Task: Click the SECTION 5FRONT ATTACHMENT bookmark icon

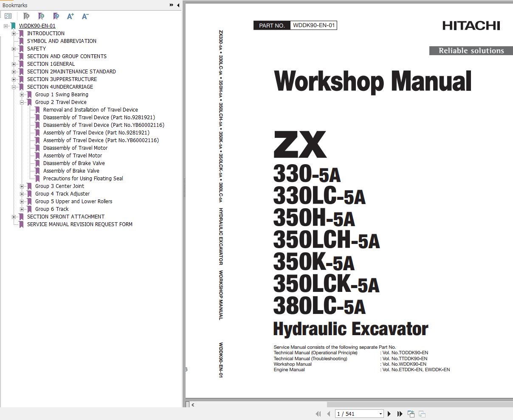Action: pyautogui.click(x=21, y=217)
